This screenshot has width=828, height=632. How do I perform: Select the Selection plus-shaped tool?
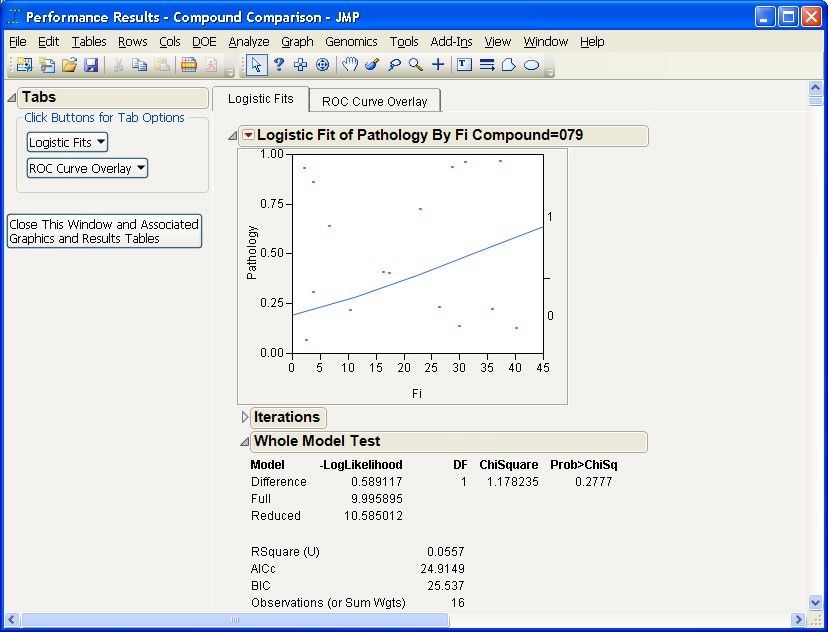(300, 65)
